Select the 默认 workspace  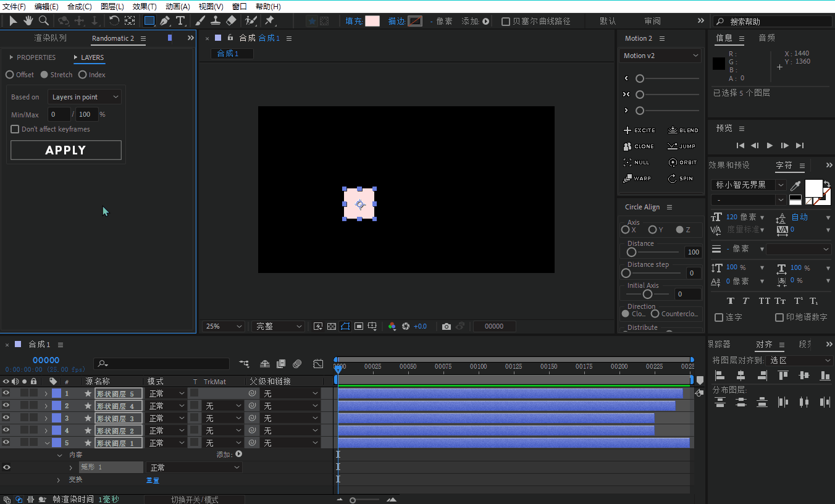pyautogui.click(x=608, y=21)
